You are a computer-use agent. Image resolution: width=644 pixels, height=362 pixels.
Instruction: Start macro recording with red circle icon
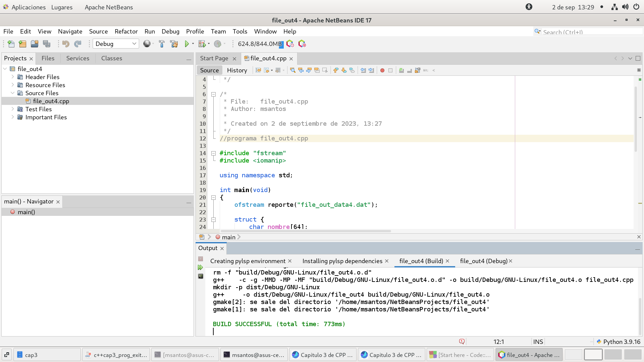tap(382, 70)
